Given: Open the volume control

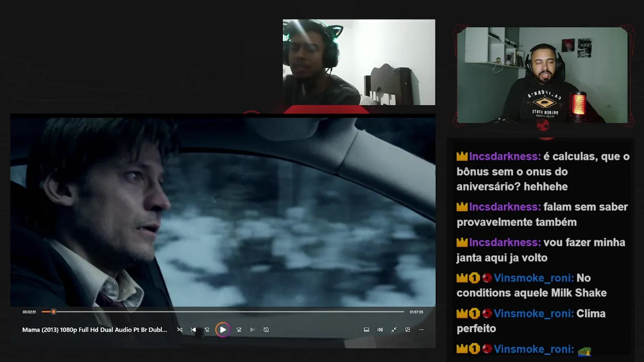Looking at the screenshot, I should point(380,330).
